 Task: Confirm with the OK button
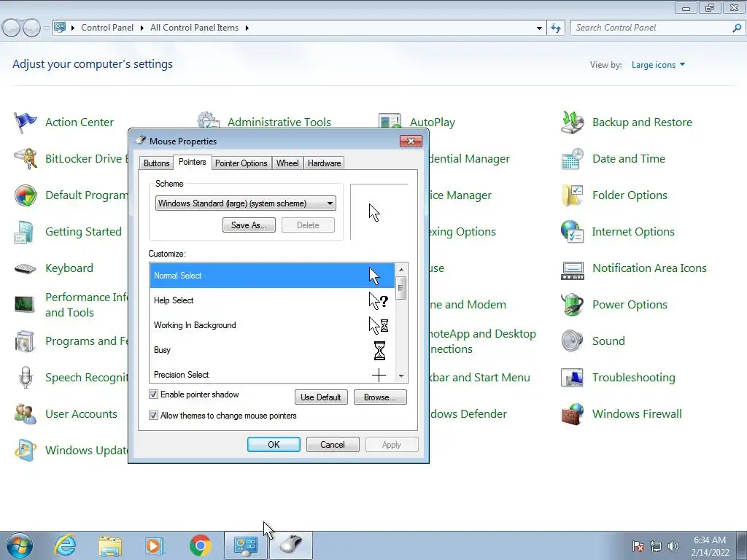pyautogui.click(x=274, y=445)
